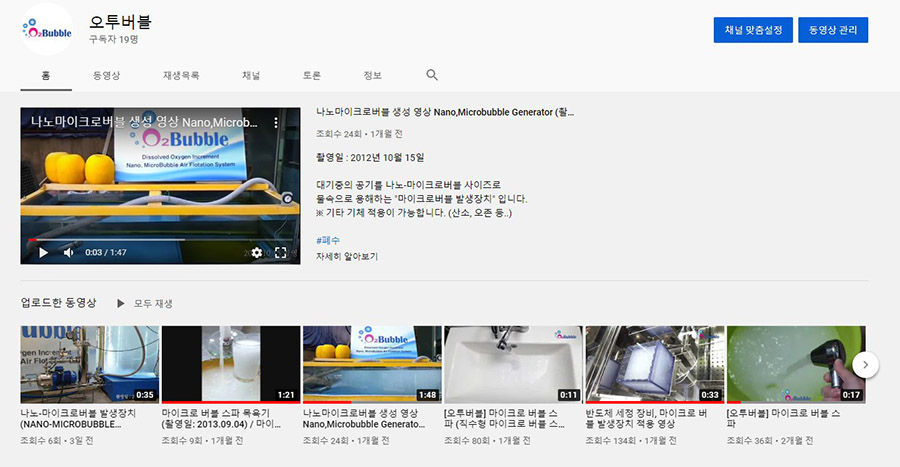
Task: Open thumbnail of 0:33 semiconductor cleaning video
Action: 654,365
